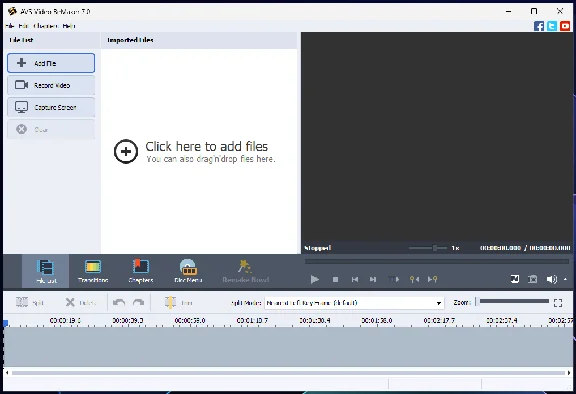Click the 00:00:59.0 mark on the timeline ruler
This screenshot has height=394, width=576.
190,321
